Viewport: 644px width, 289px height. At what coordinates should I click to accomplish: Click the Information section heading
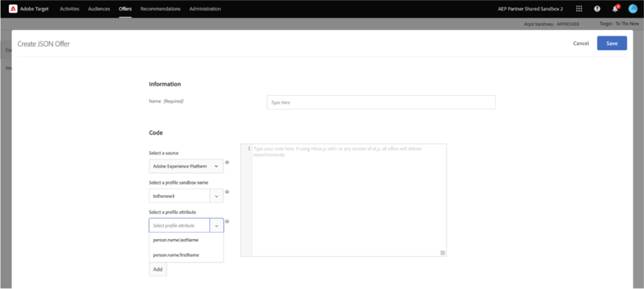165,84
